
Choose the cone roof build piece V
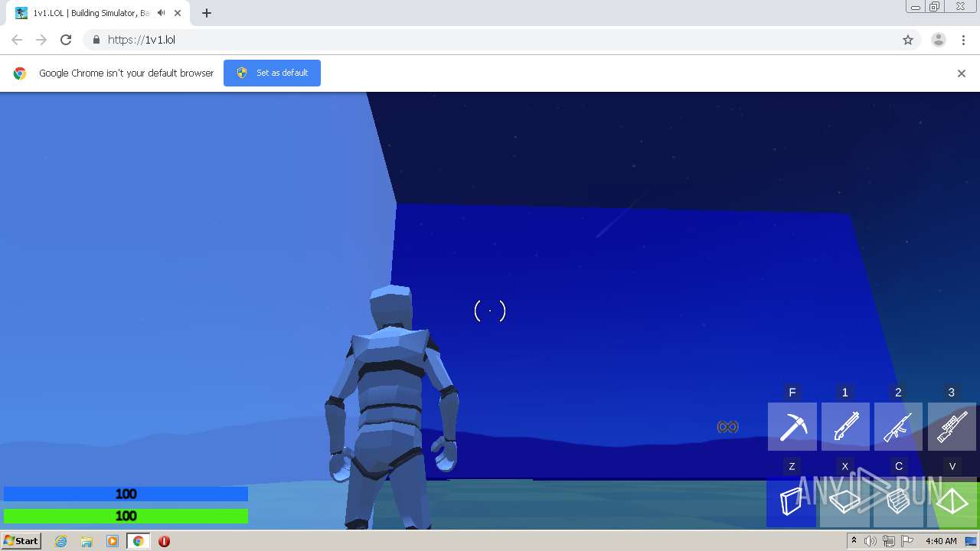(952, 503)
